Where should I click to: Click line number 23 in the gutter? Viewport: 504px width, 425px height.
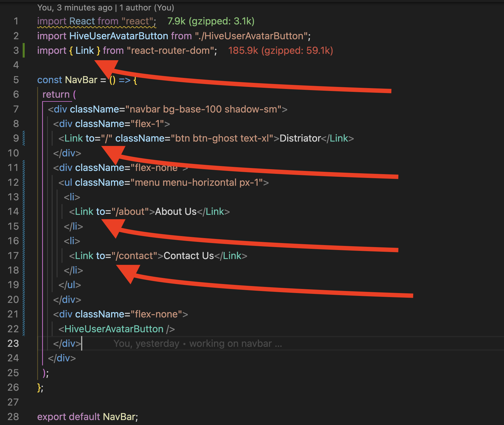(13, 344)
